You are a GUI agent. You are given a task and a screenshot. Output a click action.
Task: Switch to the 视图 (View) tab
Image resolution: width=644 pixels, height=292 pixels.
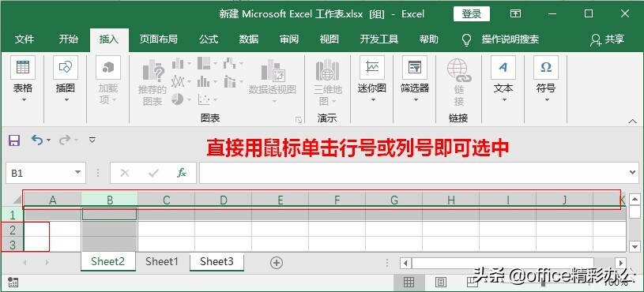(x=330, y=39)
